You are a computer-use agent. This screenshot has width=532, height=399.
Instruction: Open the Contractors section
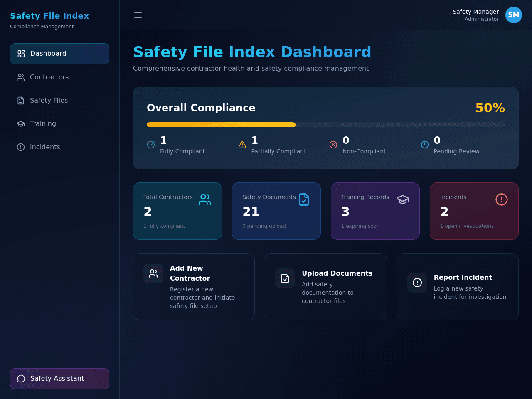(59, 77)
